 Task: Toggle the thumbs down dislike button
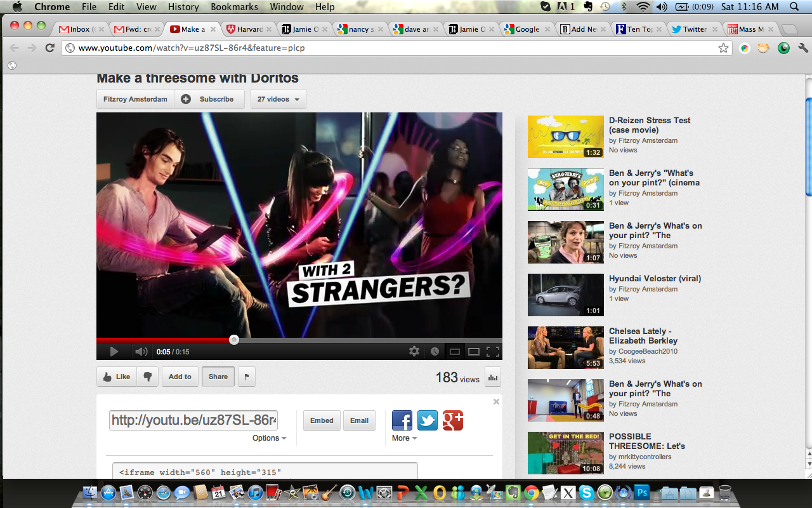pos(147,377)
